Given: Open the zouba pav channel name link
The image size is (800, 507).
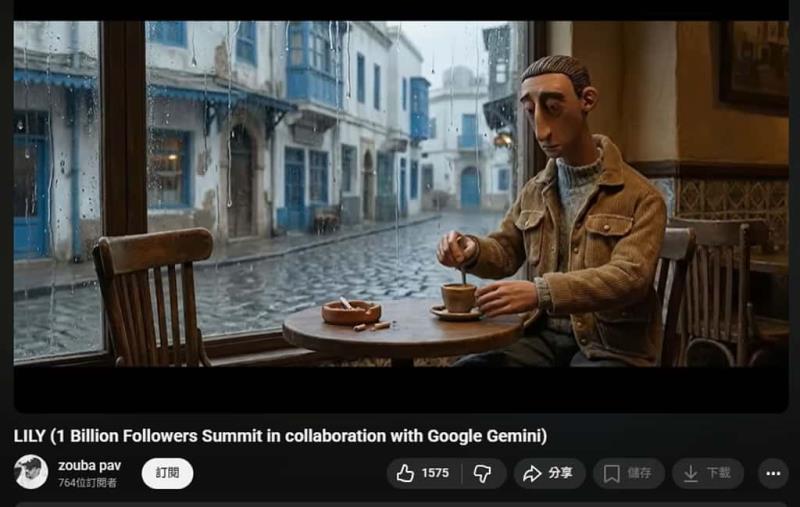Looking at the screenshot, I should [x=89, y=466].
